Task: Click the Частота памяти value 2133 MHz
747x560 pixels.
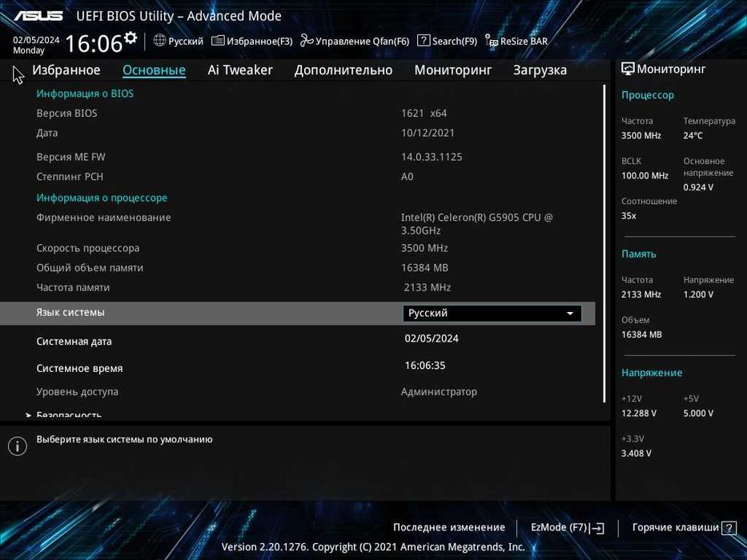Action: point(428,287)
